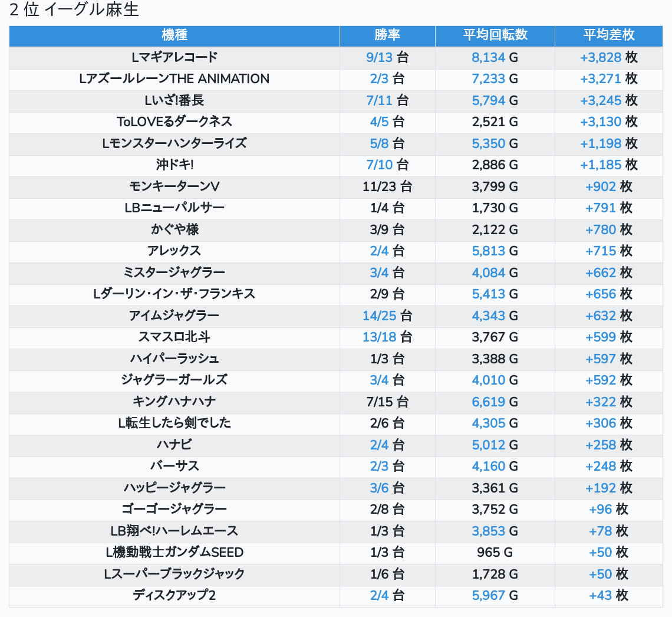Click the 14/25 台 win rate value
Image resolution: width=672 pixels, height=617 pixels.
387,316
